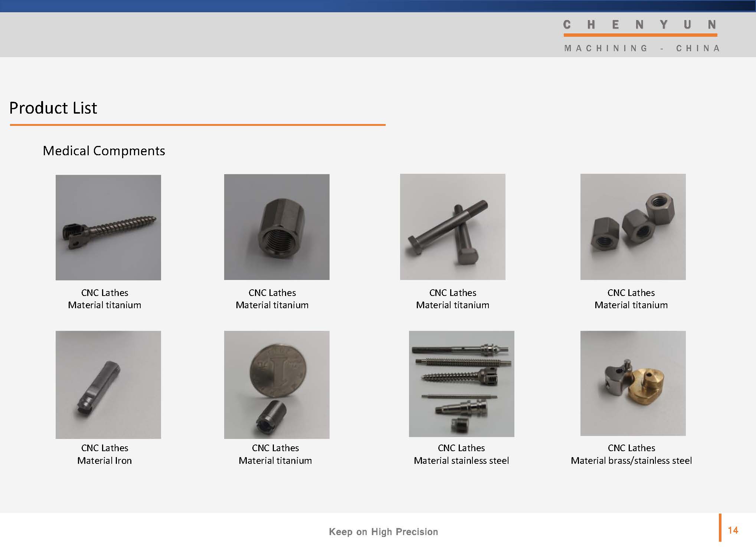Viewport: 756px width, 557px height.
Task: Click 'Material titanium' under the hex nuts
Action: tap(631, 305)
